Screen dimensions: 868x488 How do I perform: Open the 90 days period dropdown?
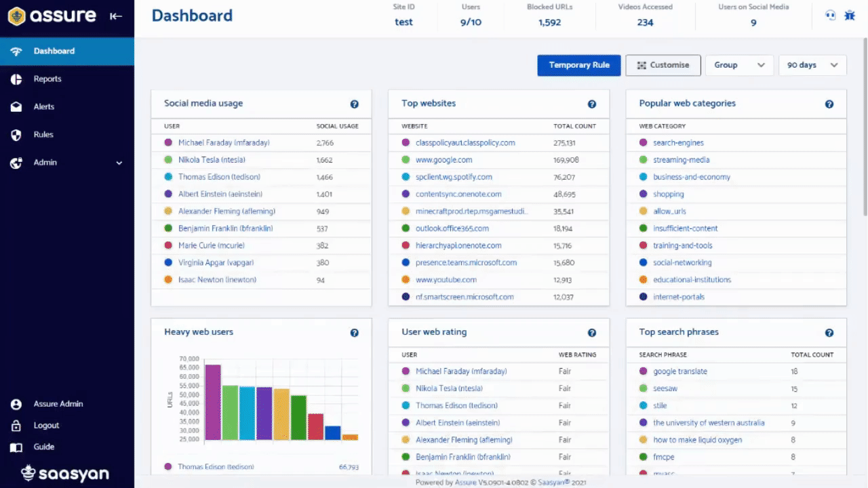[x=812, y=65]
